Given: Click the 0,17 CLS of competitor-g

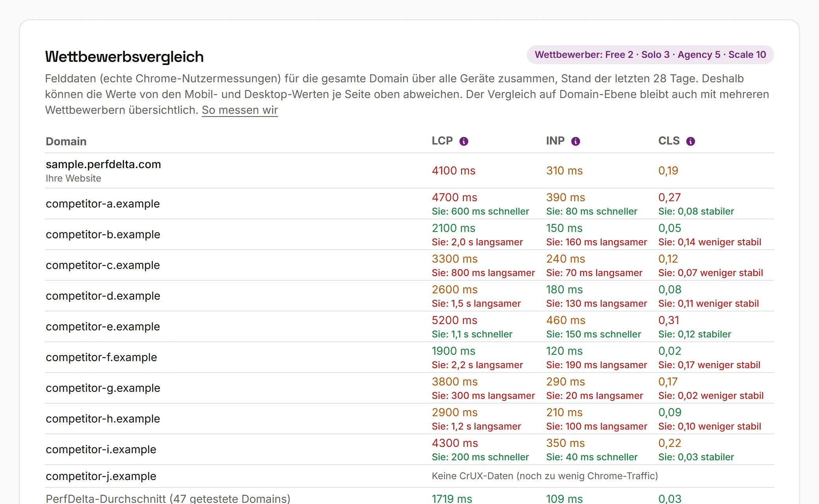Looking at the screenshot, I should point(668,382).
